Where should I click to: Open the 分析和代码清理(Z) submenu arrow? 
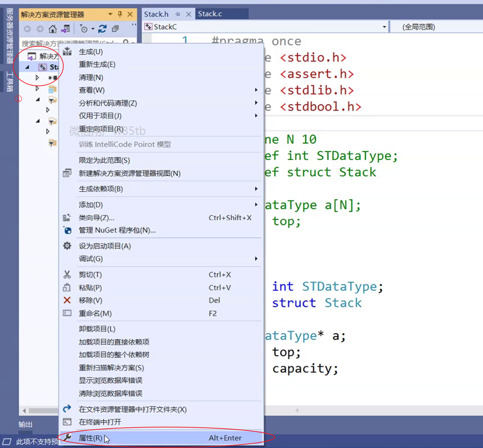tap(256, 103)
